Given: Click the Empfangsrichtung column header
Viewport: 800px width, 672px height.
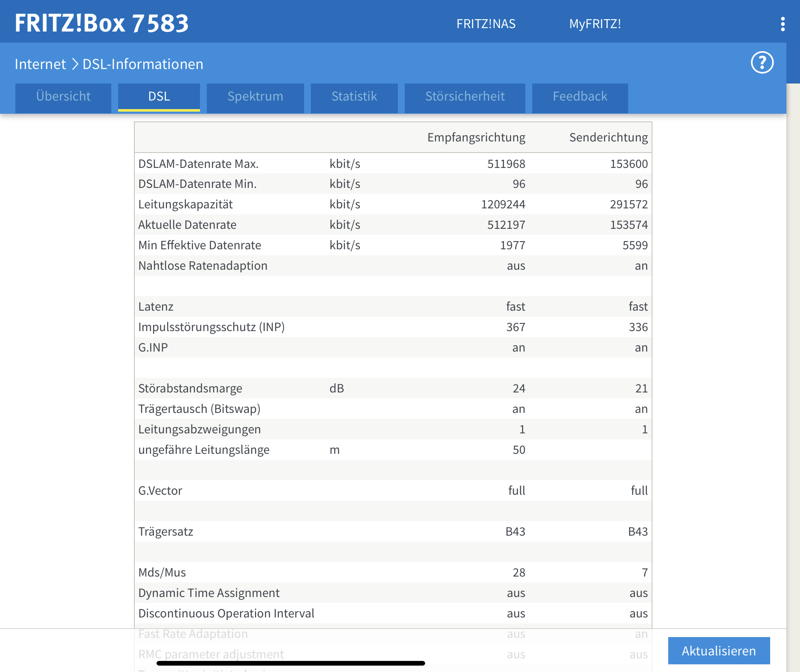Looking at the screenshot, I should point(476,137).
